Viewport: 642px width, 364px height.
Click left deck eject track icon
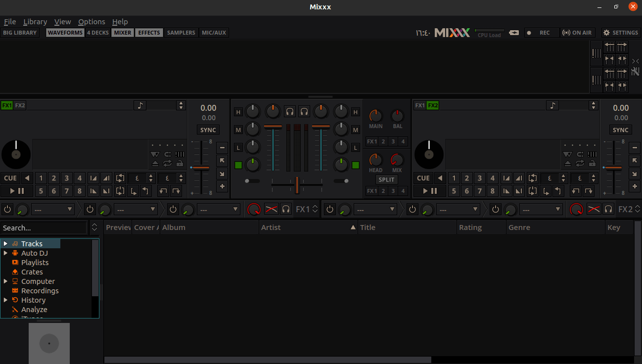[x=155, y=163]
